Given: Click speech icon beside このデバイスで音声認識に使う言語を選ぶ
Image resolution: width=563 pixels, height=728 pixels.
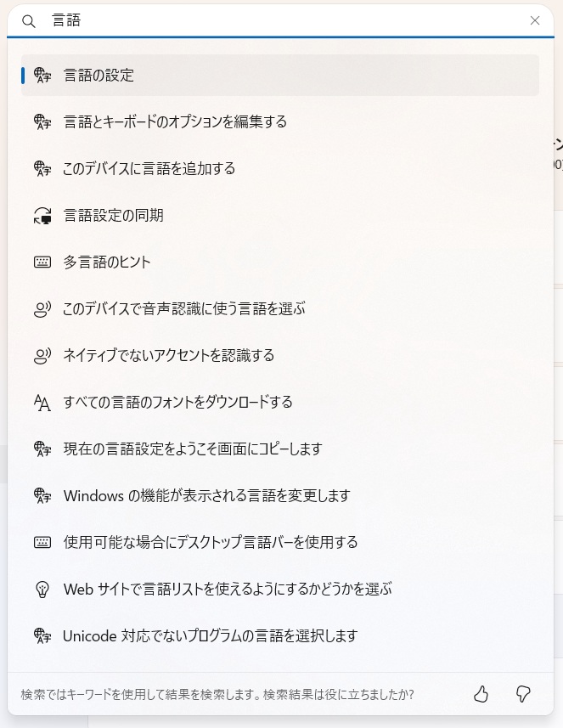Looking at the screenshot, I should tap(42, 309).
